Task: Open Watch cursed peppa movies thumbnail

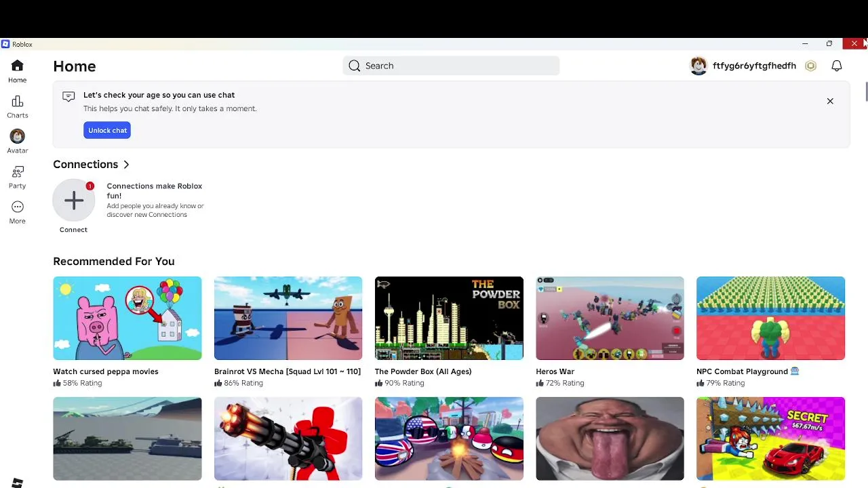Action: pyautogui.click(x=127, y=318)
